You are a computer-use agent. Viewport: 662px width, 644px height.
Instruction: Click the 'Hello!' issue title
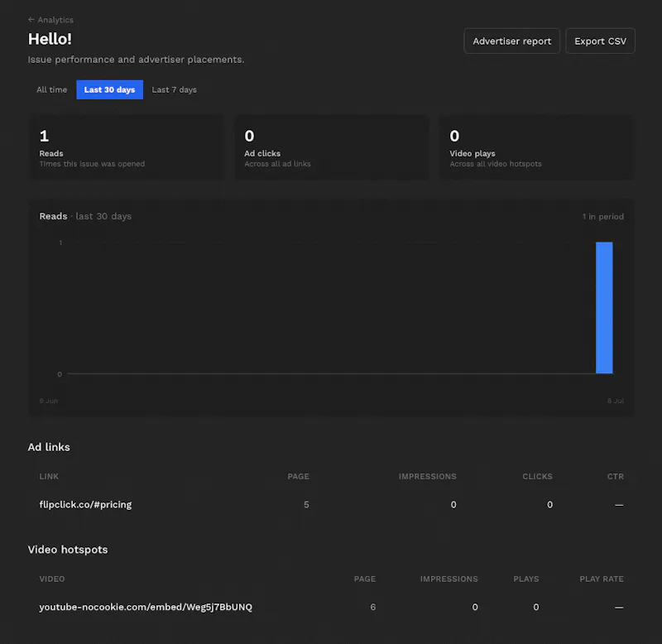coord(50,39)
